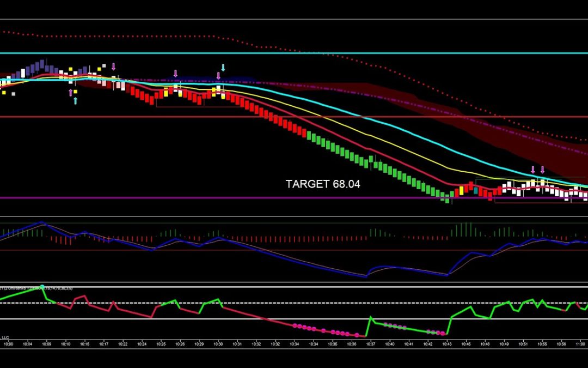The image size is (588, 368).
Task: Select the magenta up arrow below the candles
Action: 70,93
